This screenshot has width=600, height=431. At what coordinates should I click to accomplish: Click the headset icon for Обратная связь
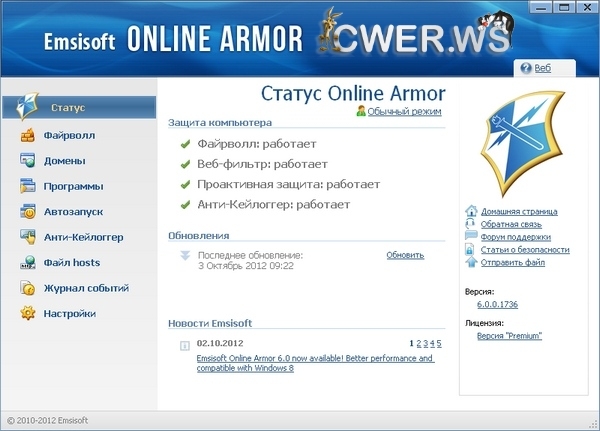pyautogui.click(x=470, y=224)
